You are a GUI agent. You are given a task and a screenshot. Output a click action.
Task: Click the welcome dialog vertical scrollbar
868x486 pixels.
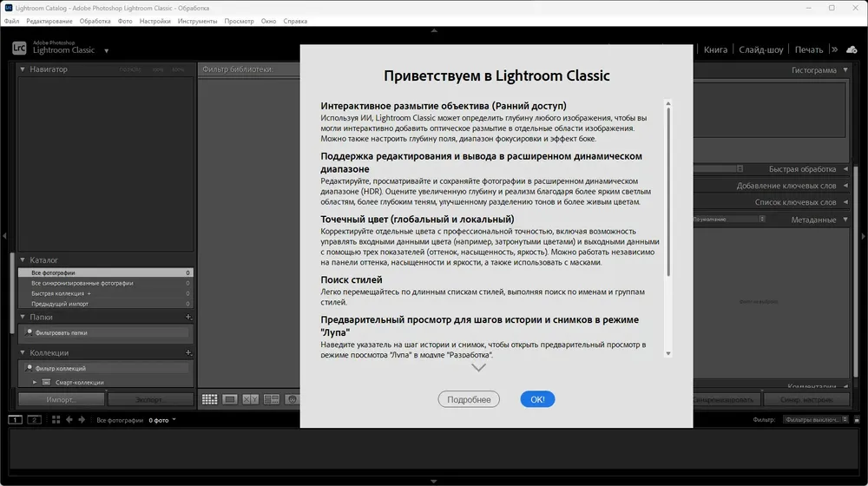click(667, 191)
